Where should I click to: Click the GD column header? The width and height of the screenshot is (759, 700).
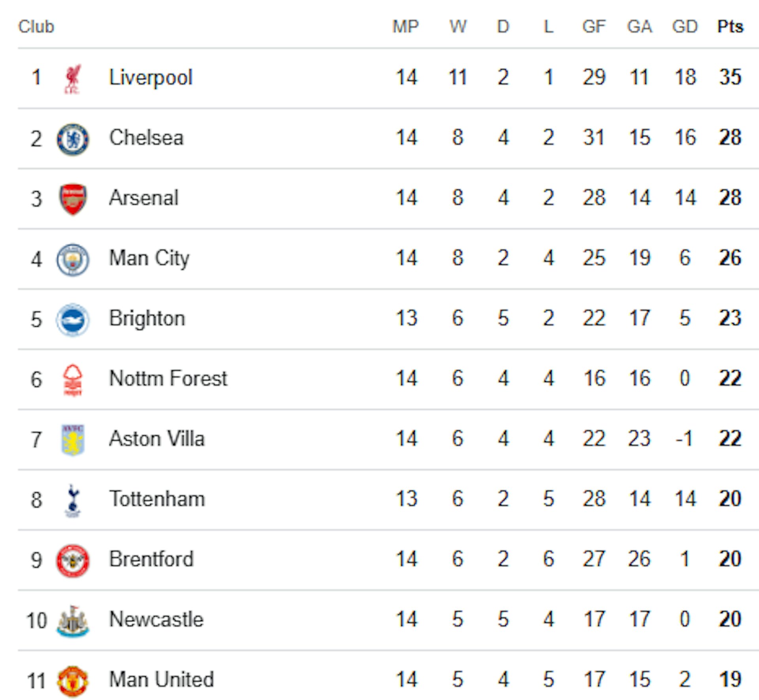coord(685,27)
